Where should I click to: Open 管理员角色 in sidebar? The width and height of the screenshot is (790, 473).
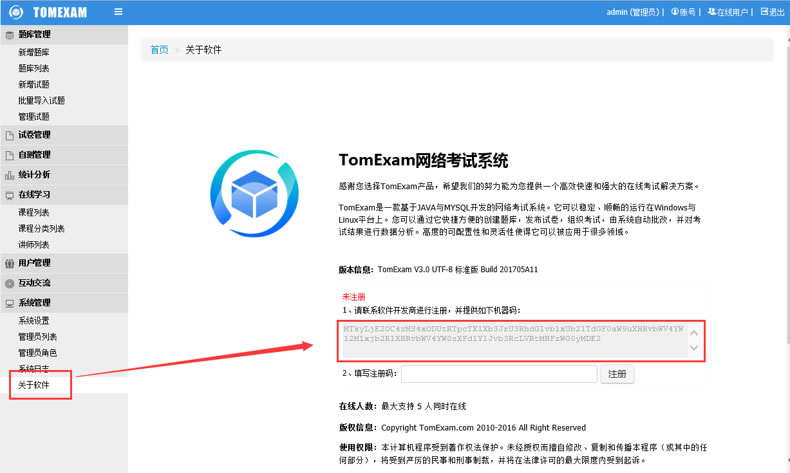(x=37, y=353)
